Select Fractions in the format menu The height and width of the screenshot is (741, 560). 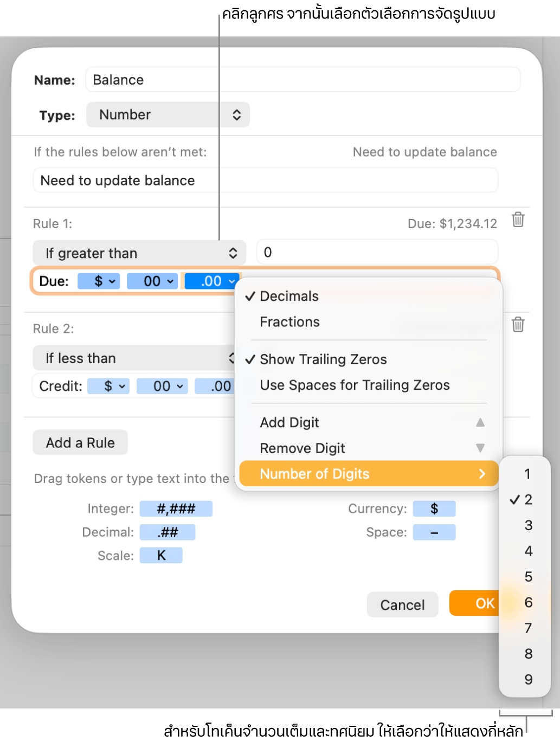point(290,322)
